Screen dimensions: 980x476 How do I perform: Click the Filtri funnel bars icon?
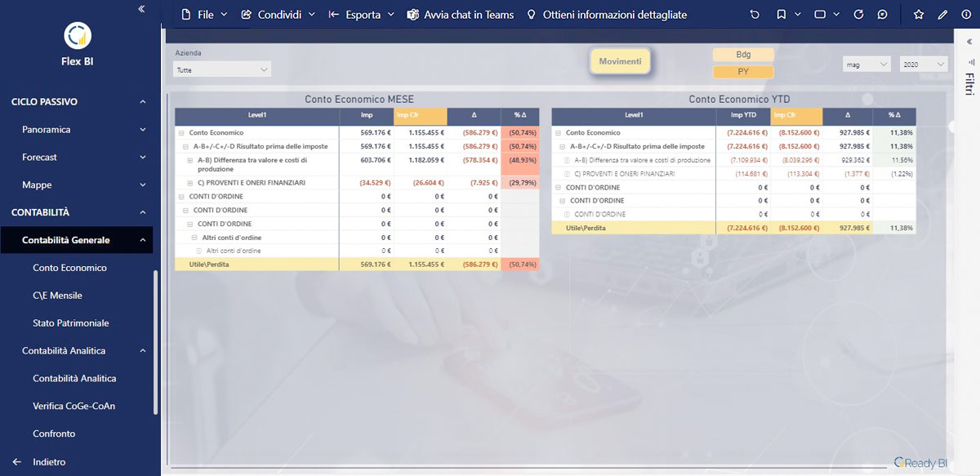(970, 61)
